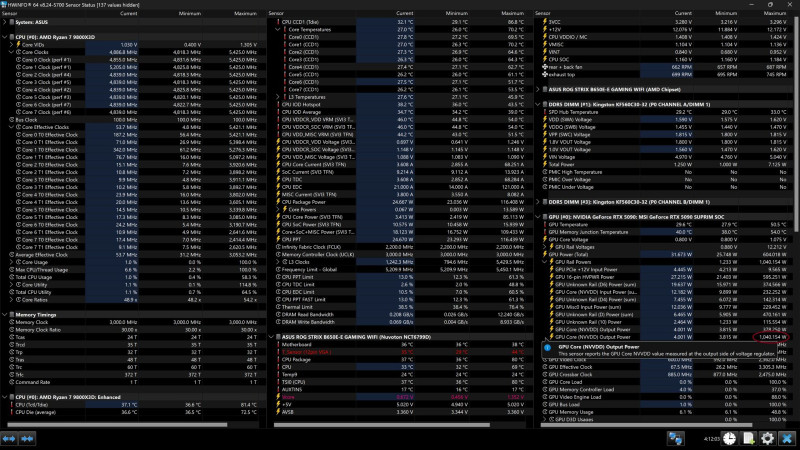
Task: Click the +12V lightning bolt icon
Action: (544, 30)
